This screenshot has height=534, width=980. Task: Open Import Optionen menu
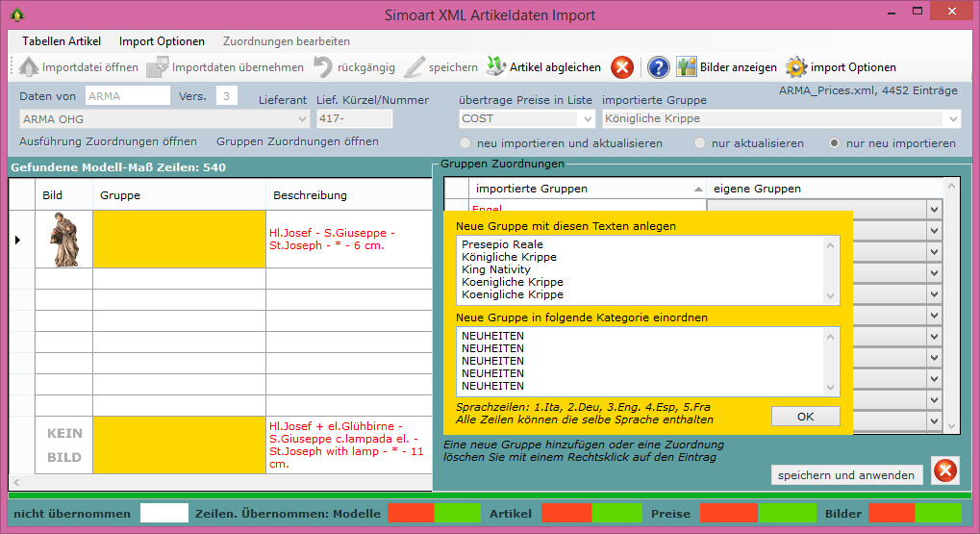[x=162, y=41]
